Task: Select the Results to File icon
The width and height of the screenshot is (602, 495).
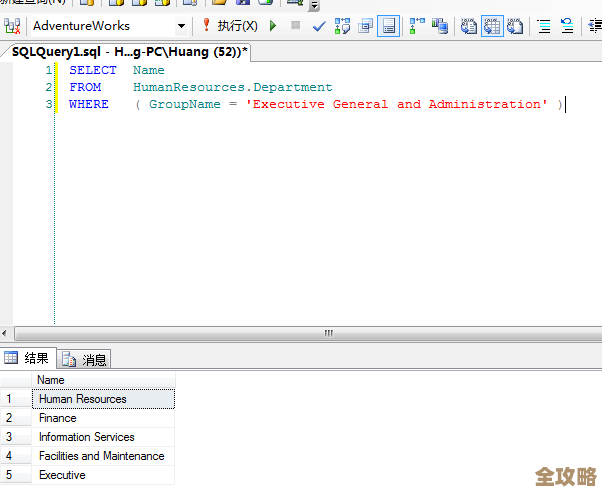Action: 515,26
